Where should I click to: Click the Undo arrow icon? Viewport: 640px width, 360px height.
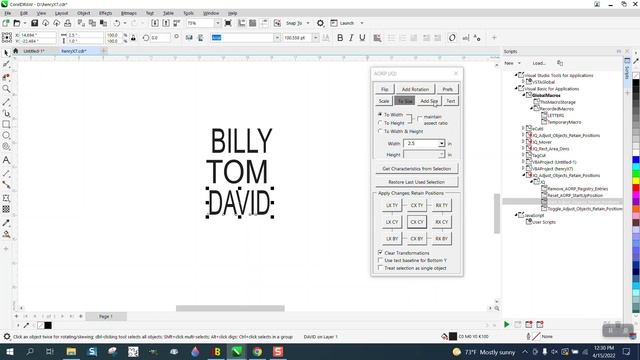[117, 23]
